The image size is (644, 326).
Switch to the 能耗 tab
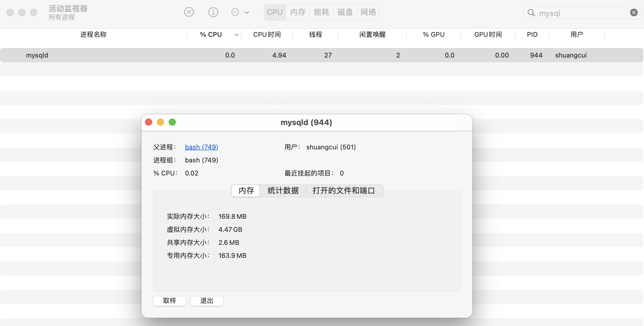pyautogui.click(x=321, y=12)
